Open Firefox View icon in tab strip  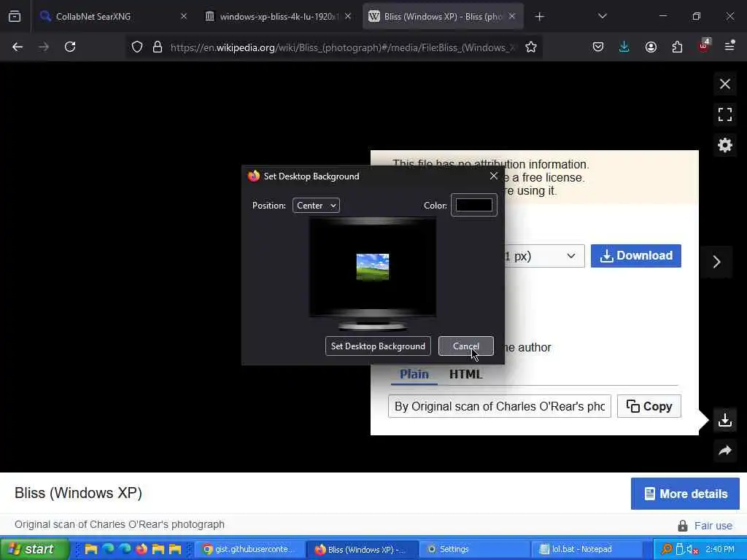tap(15, 16)
